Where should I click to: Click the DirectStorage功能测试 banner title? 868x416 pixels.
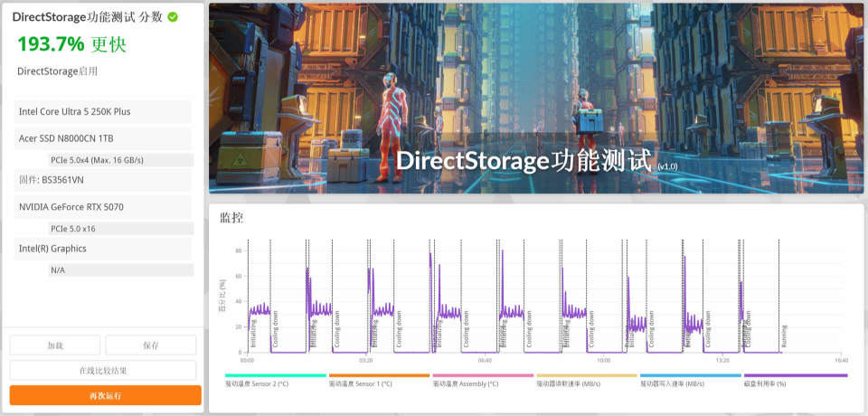pyautogui.click(x=524, y=161)
